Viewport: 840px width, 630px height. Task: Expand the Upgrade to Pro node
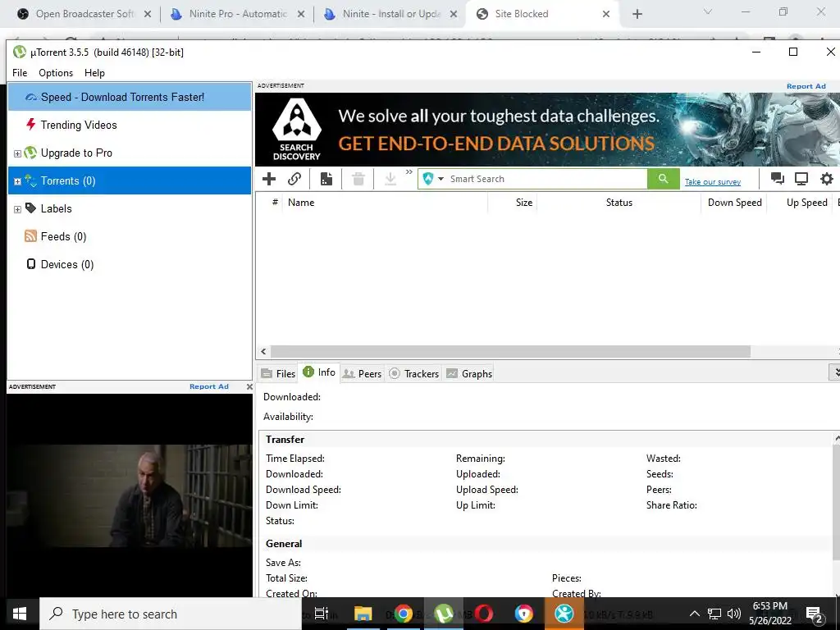click(17, 153)
